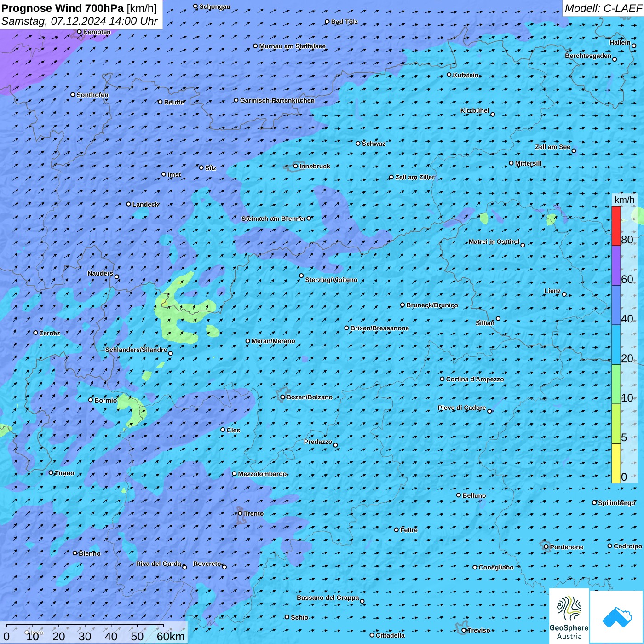Click the GeoSphere Austria logo
Viewport: 644px width, 644px height.
click(569, 616)
